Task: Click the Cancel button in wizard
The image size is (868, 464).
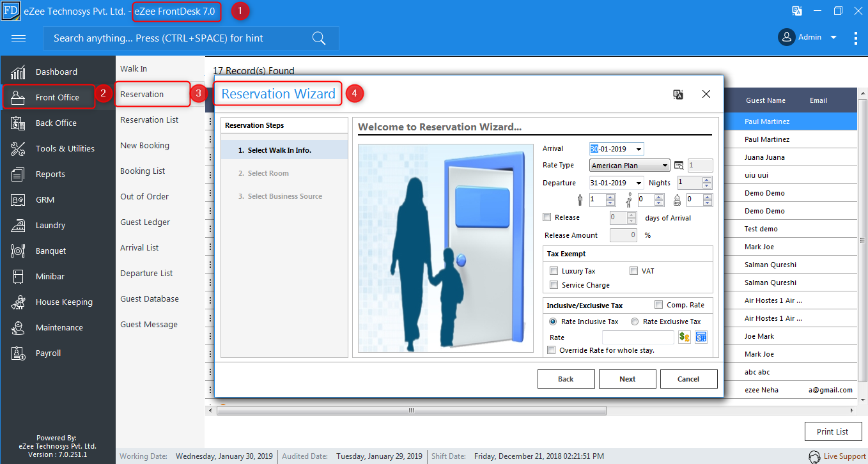Action: (x=689, y=379)
